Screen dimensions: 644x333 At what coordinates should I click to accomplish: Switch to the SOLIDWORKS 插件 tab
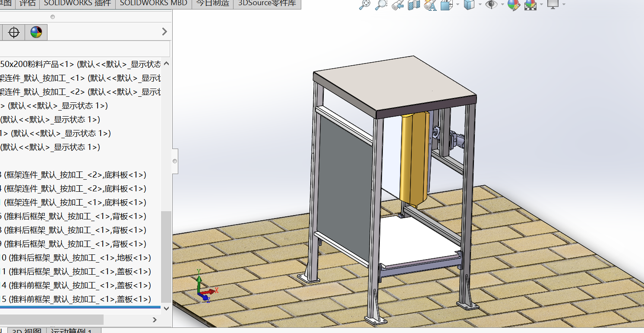point(77,3)
